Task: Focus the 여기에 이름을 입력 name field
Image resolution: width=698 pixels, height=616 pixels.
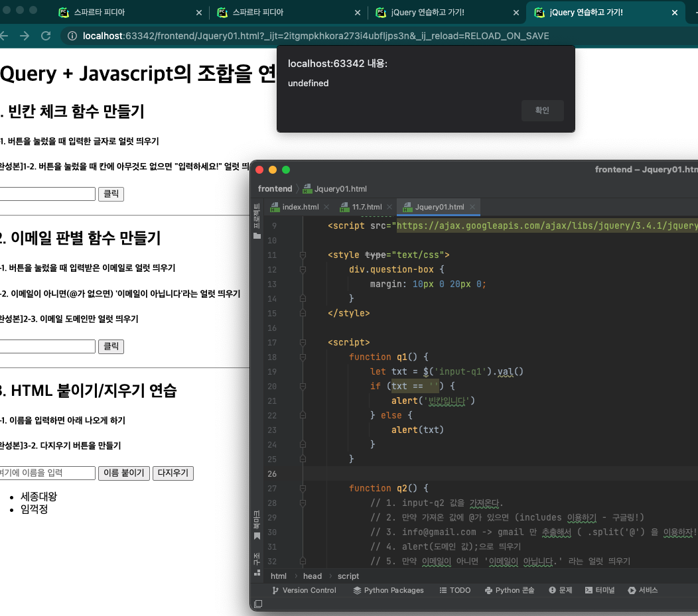Action: coord(47,473)
